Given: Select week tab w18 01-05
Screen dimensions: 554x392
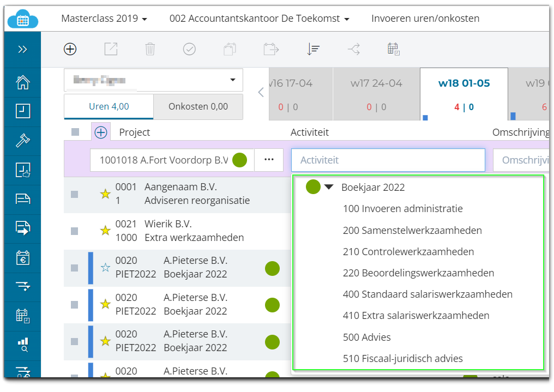Looking at the screenshot, I should tap(464, 94).
